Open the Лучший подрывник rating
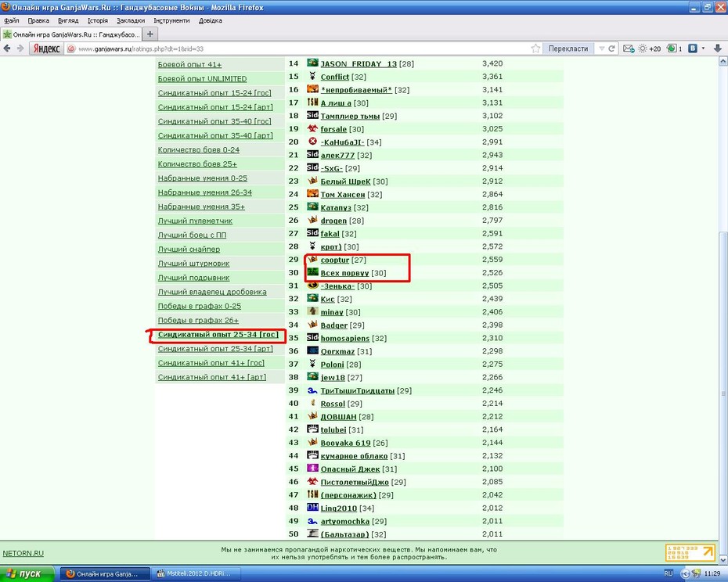 point(193,277)
